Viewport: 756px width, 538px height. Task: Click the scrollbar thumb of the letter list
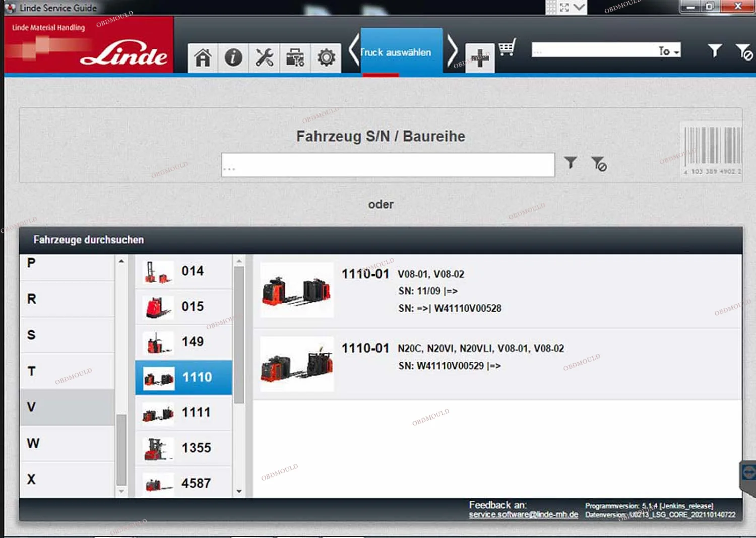tap(121, 449)
